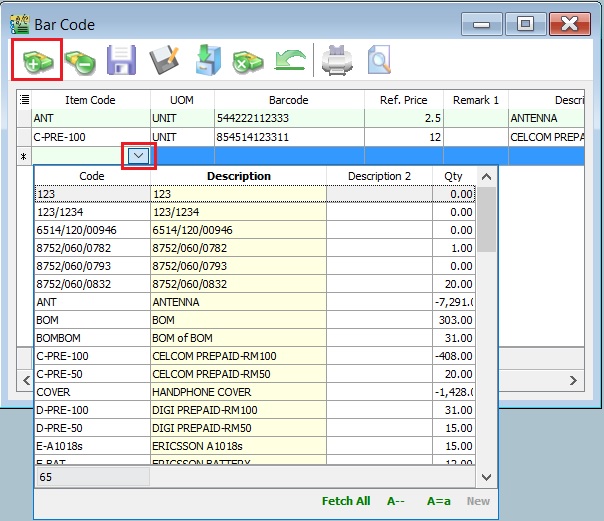
Task: Toggle the A-- search option
Action: pos(397,501)
